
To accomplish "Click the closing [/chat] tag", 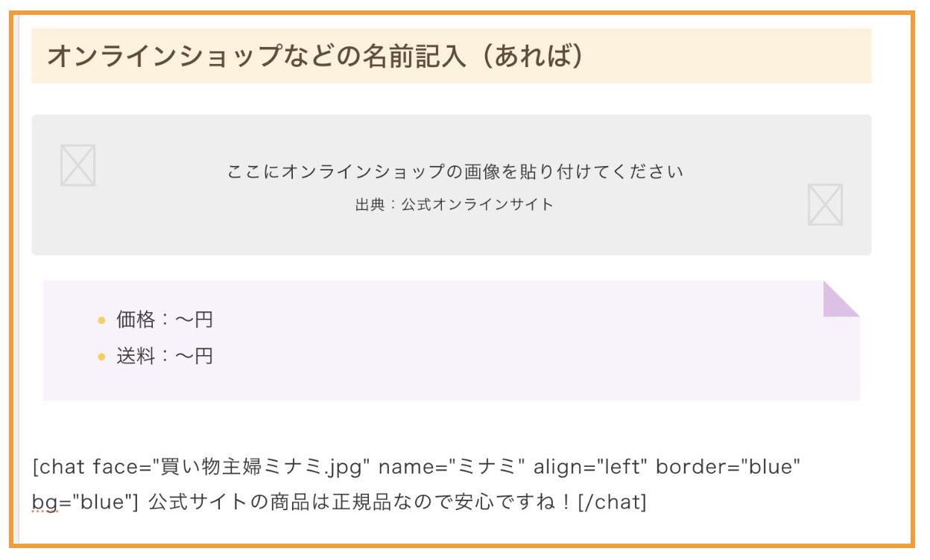I will pos(613,502).
